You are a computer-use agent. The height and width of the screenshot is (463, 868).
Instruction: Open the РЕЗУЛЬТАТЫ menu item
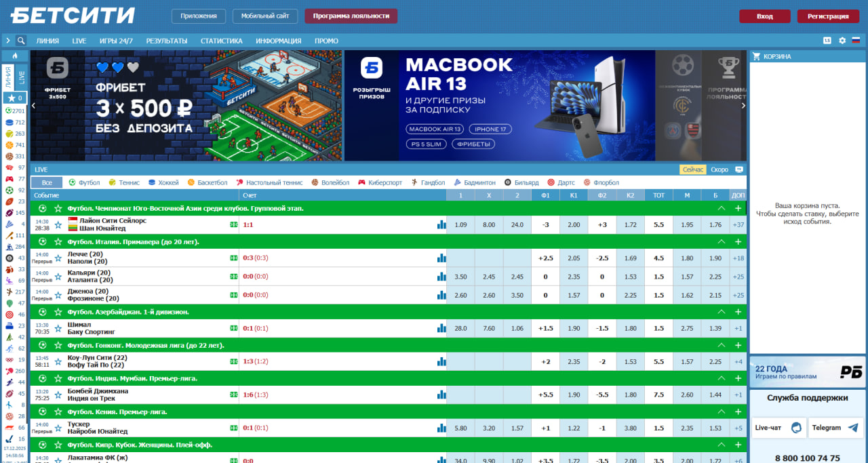click(x=167, y=41)
